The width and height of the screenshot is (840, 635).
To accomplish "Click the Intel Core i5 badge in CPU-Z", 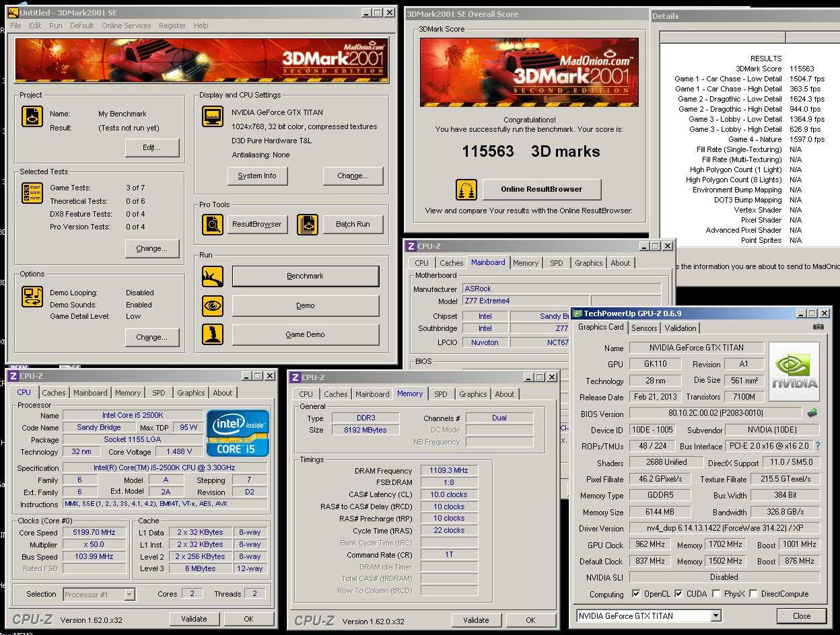I will [x=238, y=433].
